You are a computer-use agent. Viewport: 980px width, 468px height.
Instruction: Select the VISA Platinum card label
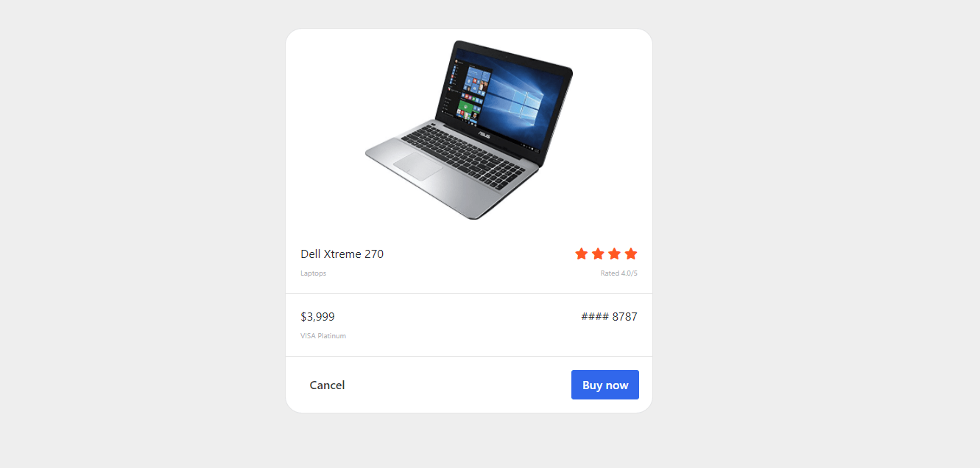point(323,336)
